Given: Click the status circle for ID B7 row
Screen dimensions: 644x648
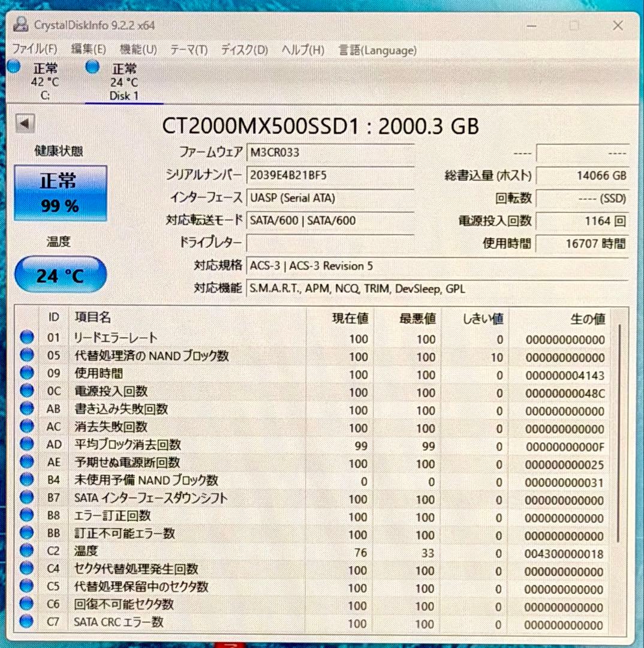Looking at the screenshot, I should coord(27,497).
